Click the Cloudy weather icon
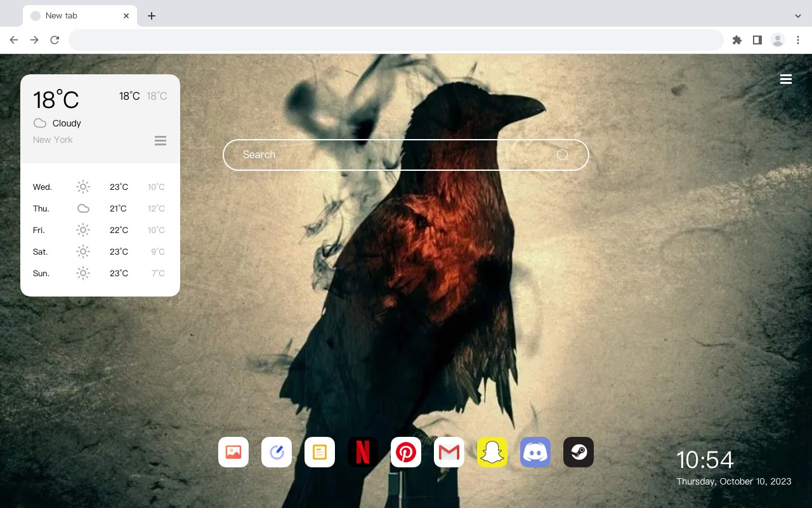This screenshot has width=812, height=508. point(40,123)
